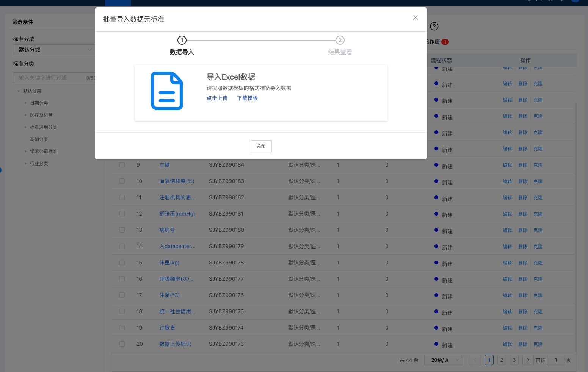Switch to page 2
This screenshot has width=588, height=372.
tap(502, 360)
